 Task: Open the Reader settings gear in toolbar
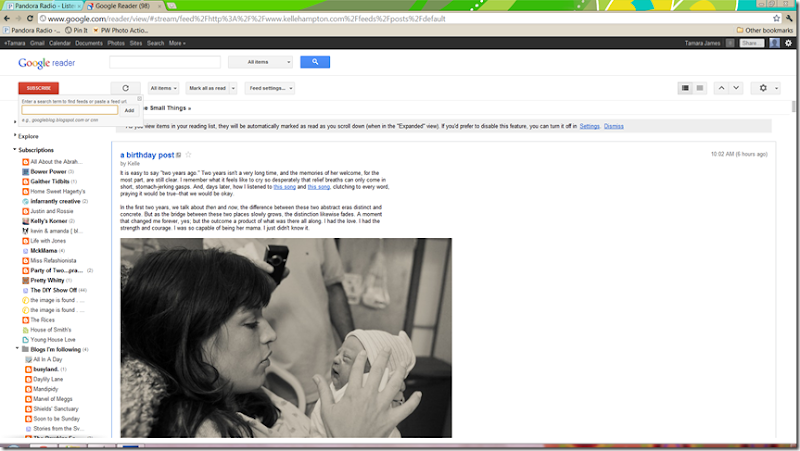(x=763, y=88)
